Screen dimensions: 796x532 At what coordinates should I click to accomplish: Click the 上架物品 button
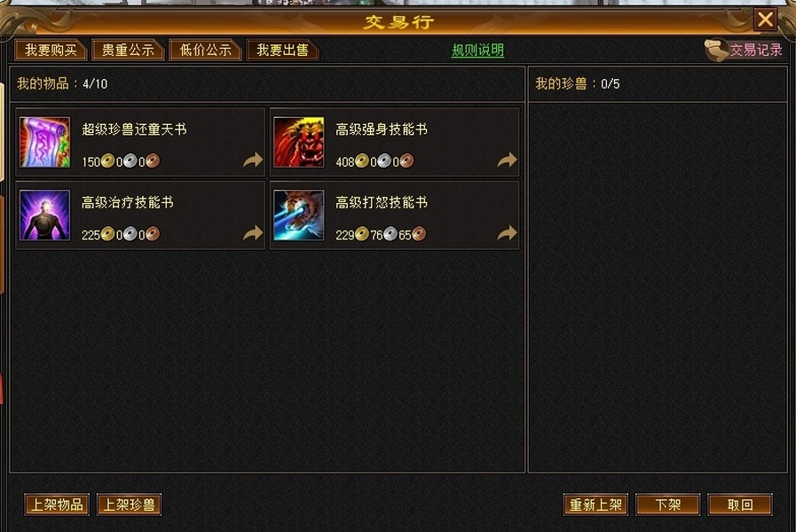coord(57,505)
